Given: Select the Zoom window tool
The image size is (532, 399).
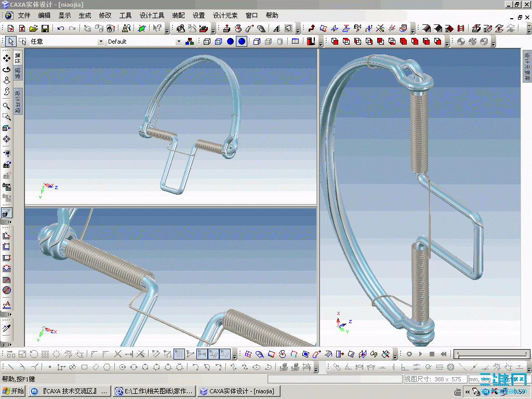Looking at the screenshot, I should [6, 117].
